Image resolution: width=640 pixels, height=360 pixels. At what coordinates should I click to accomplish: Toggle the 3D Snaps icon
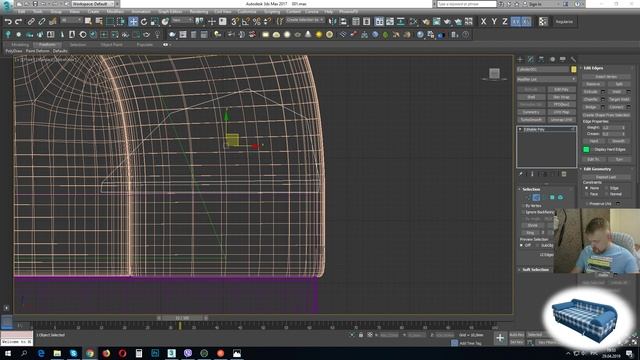[x=235, y=22]
